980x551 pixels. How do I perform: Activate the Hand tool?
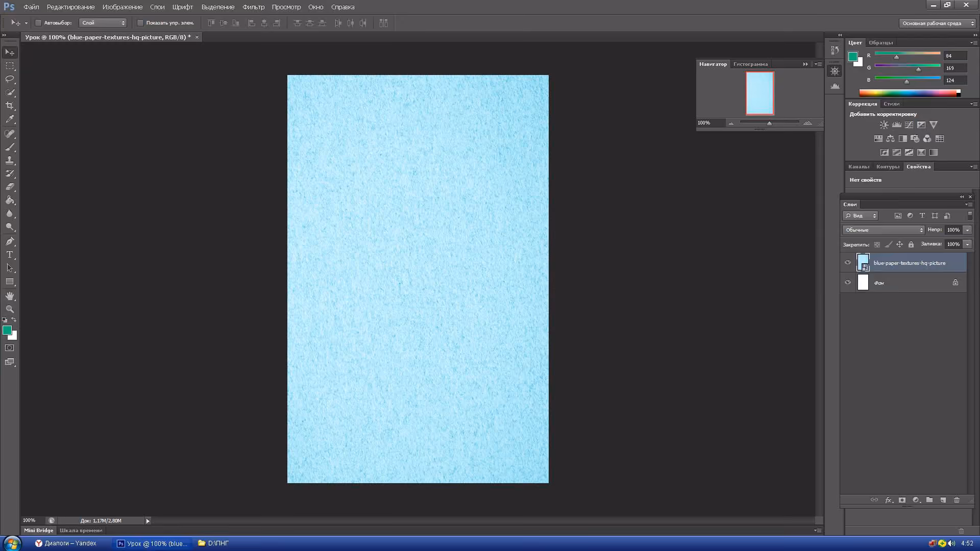10,296
